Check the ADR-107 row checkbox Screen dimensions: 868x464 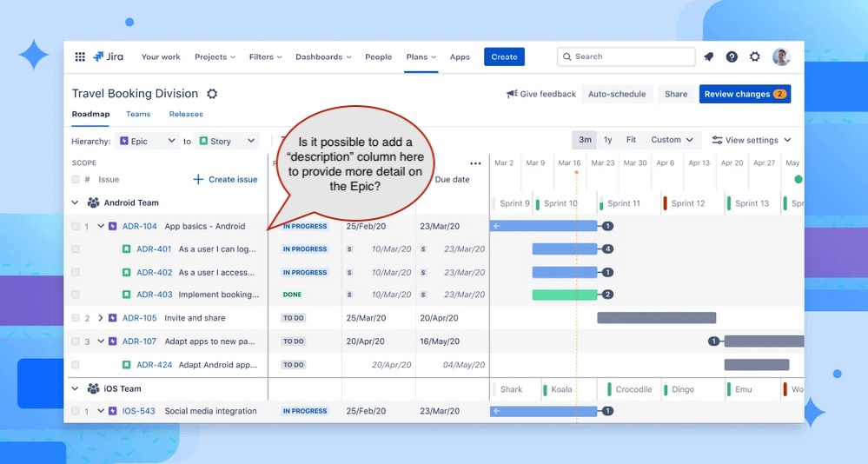tap(76, 341)
